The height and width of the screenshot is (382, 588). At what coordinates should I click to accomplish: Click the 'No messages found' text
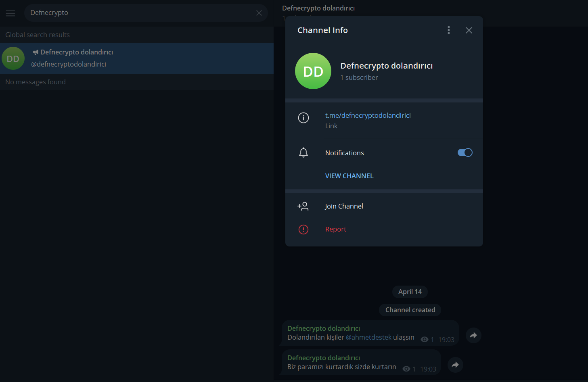36,82
